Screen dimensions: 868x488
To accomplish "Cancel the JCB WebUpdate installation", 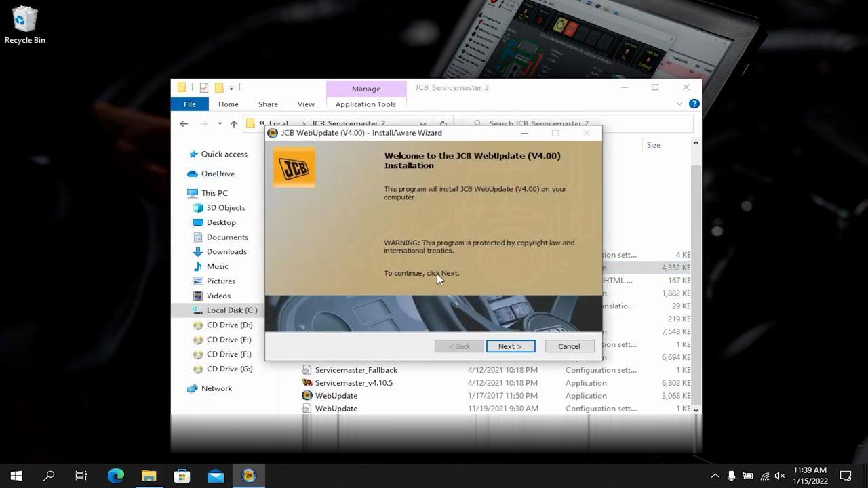I will point(569,346).
